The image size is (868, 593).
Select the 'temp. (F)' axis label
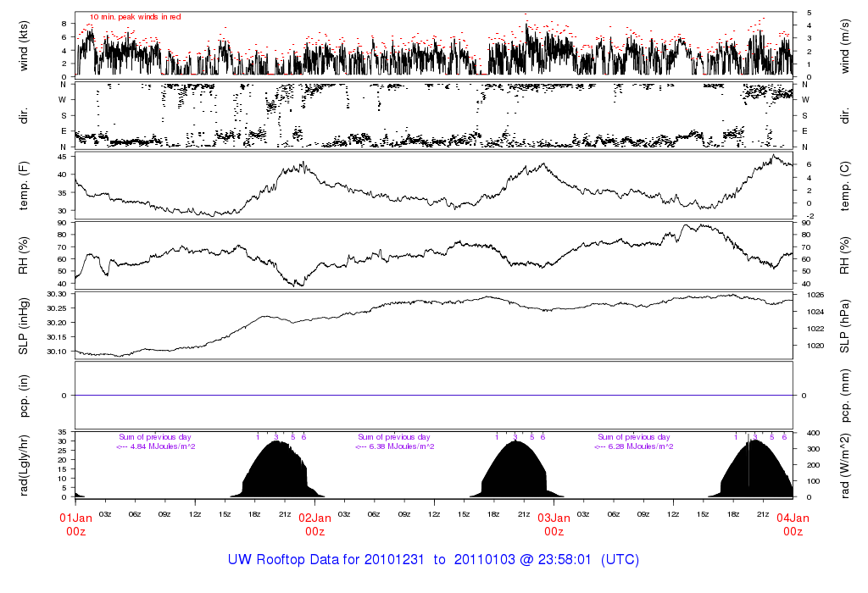[x=24, y=185]
